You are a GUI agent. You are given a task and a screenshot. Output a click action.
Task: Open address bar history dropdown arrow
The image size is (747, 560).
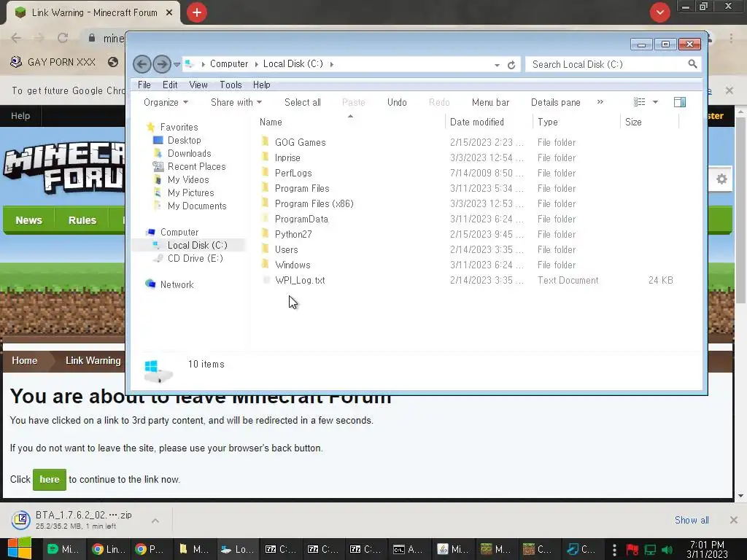click(497, 65)
